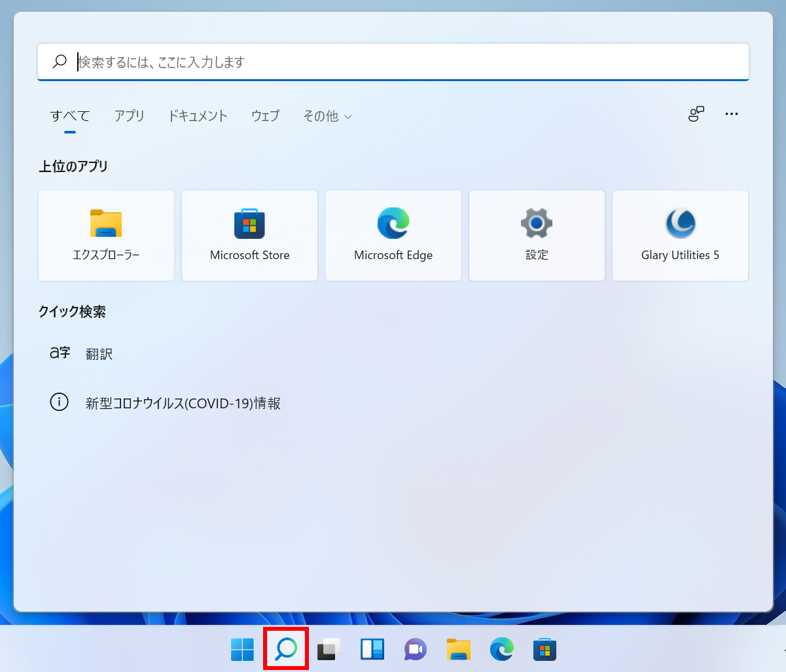Open Microsoft Edge top app tile

click(393, 236)
